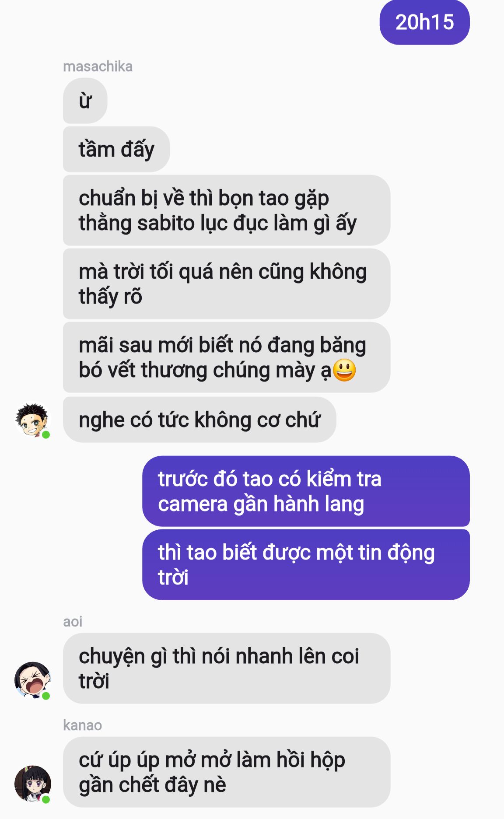The image size is (504, 819).
Task: Select the message "nghe có tức không cơ chứ"
Action: pyautogui.click(x=199, y=420)
